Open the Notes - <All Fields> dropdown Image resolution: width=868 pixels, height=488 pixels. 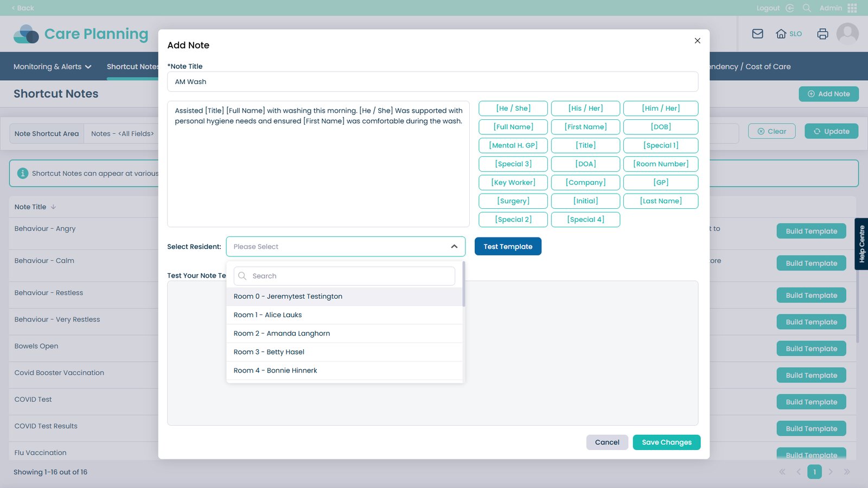click(x=122, y=133)
